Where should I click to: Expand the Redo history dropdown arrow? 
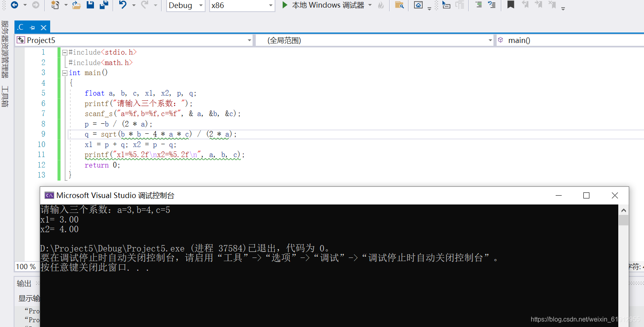(x=155, y=5)
